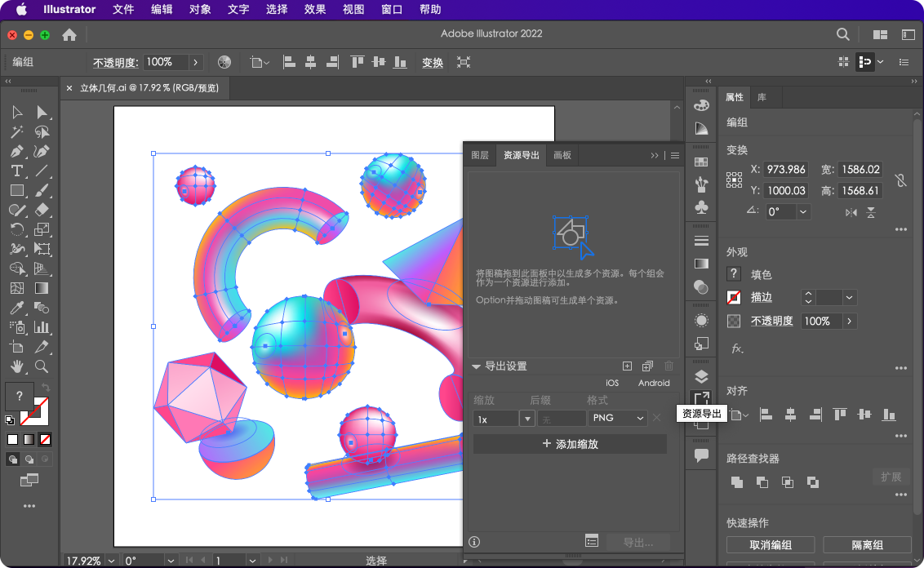
Task: Switch to the 图层 tab
Action: click(x=479, y=155)
